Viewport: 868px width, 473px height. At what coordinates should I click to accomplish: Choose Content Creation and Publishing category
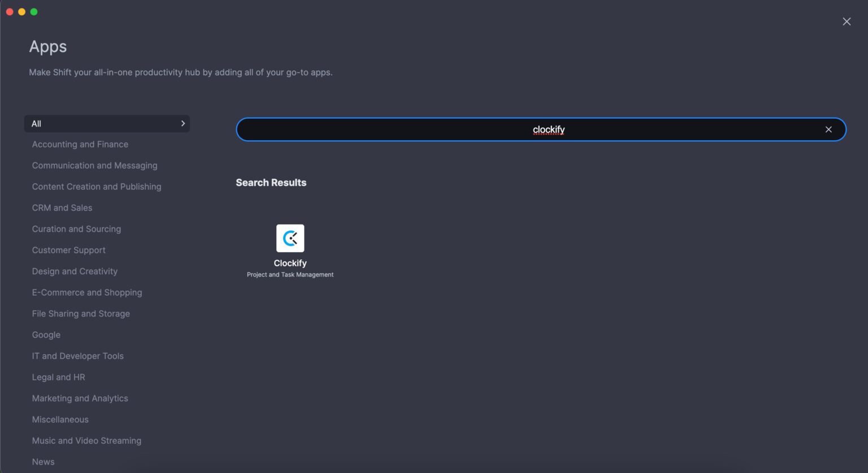pos(96,186)
